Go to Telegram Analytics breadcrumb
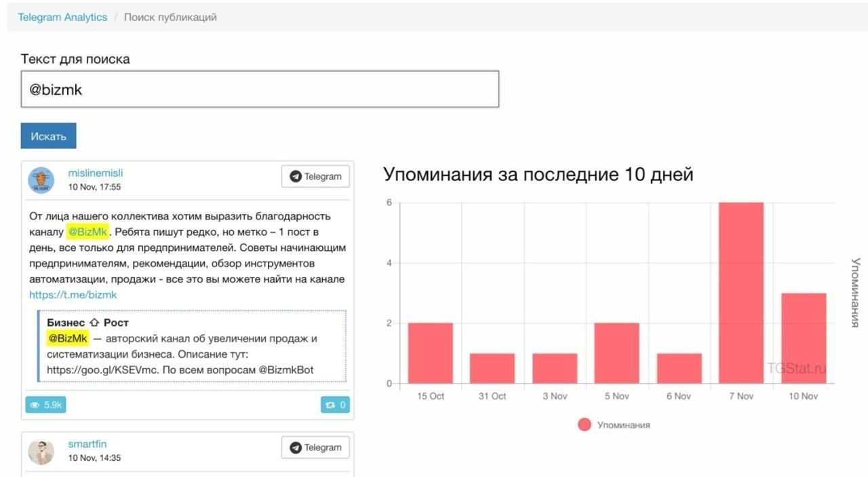868x477 pixels. point(62,17)
